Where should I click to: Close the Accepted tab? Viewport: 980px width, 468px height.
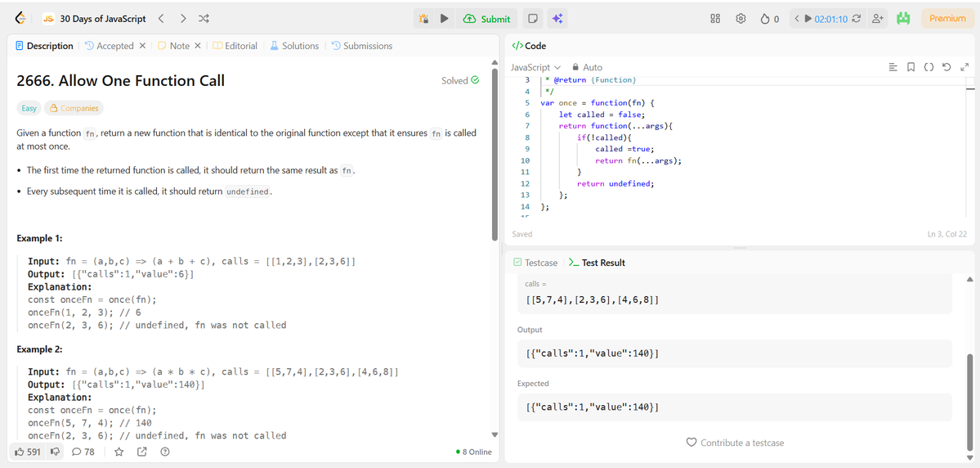[x=142, y=46]
